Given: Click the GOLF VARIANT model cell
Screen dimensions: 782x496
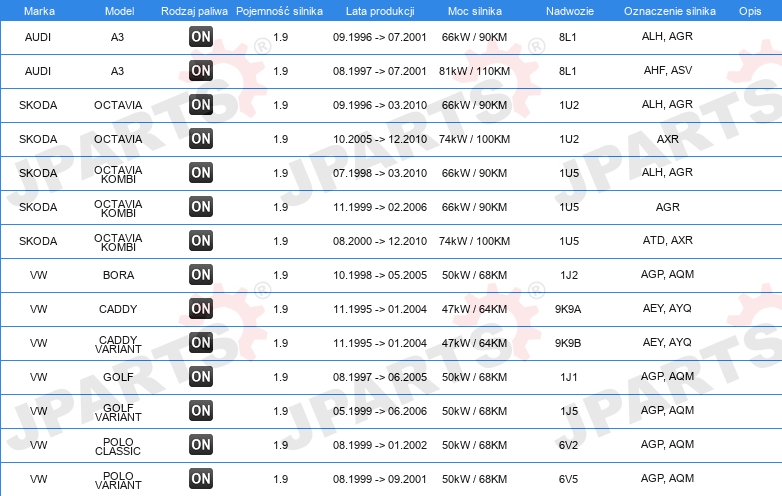Looking at the screenshot, I should pyautogui.click(x=118, y=412).
